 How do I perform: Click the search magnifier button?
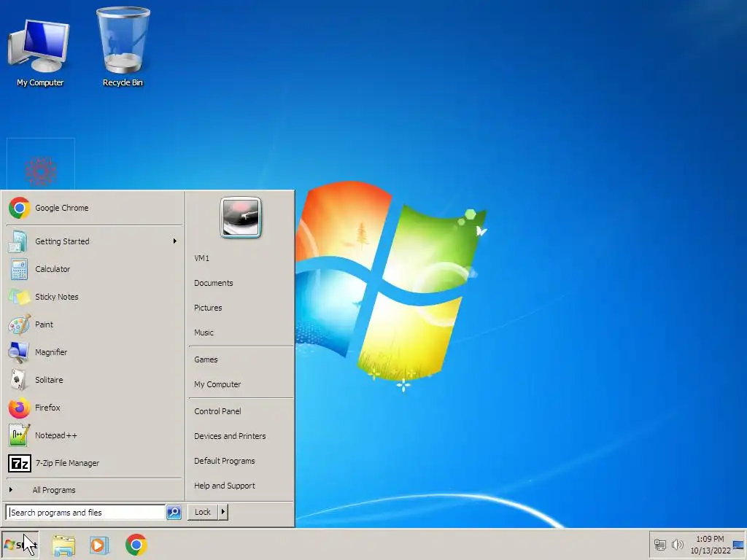coord(174,513)
